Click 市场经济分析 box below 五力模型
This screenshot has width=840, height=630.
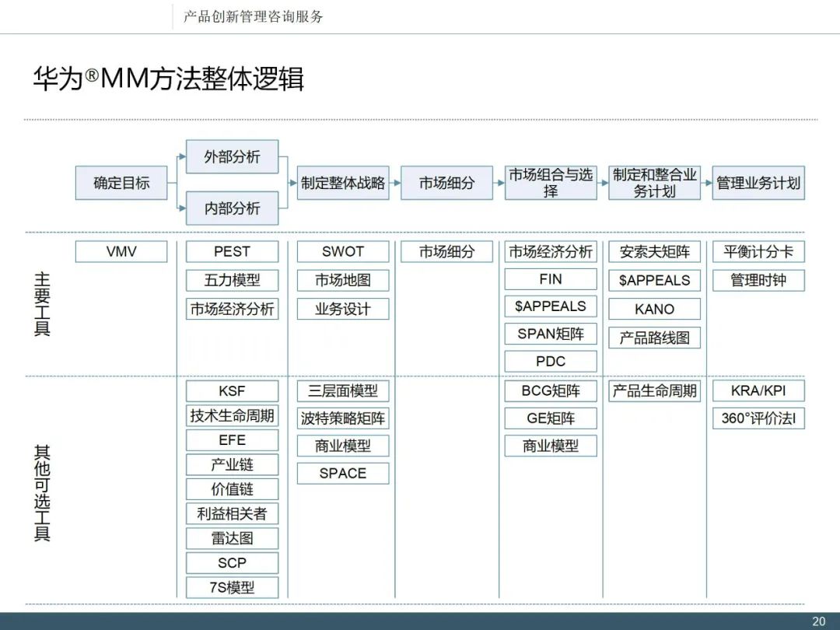point(232,309)
